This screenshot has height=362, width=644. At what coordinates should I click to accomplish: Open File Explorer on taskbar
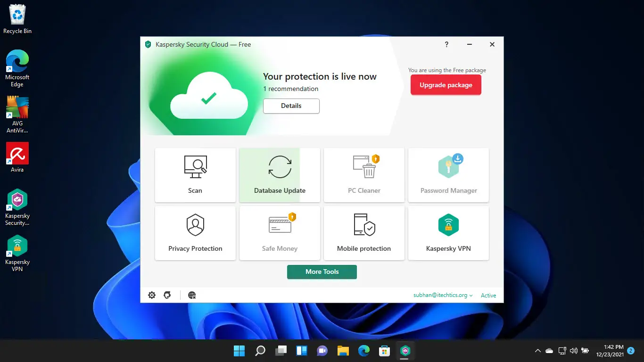[x=343, y=351]
